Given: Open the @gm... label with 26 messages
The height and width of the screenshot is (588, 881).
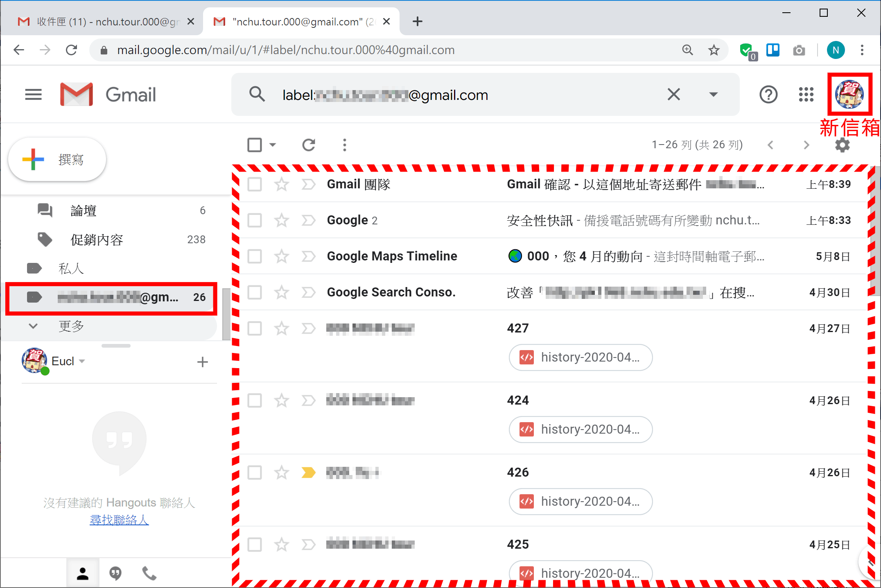Looking at the screenshot, I should click(x=111, y=297).
